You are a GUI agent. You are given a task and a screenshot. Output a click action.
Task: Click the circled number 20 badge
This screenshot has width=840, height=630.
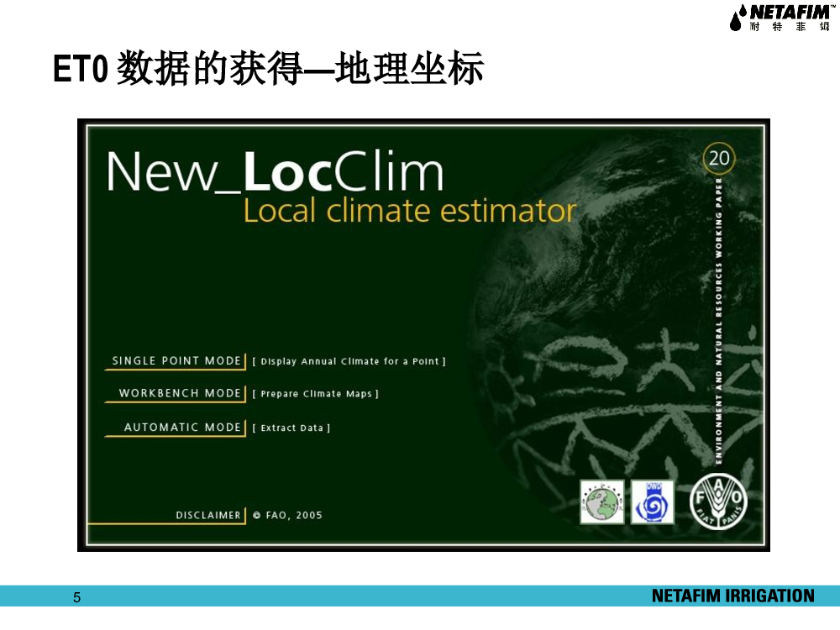[x=719, y=158]
